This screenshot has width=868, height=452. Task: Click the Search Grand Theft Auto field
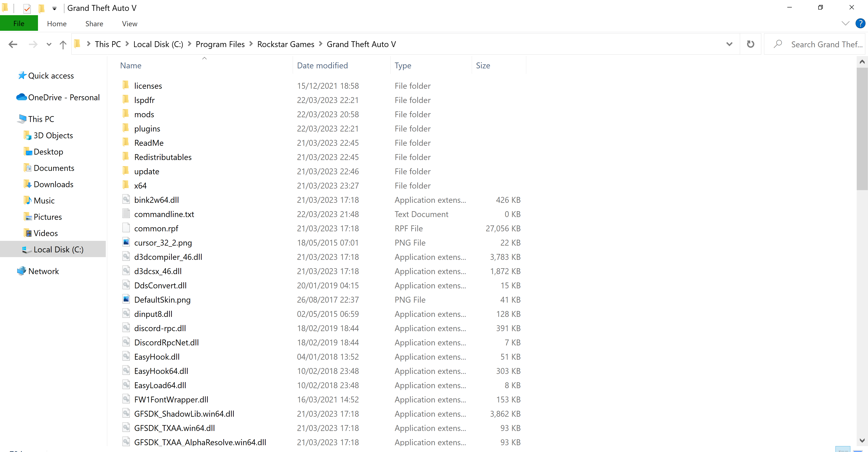(826, 44)
